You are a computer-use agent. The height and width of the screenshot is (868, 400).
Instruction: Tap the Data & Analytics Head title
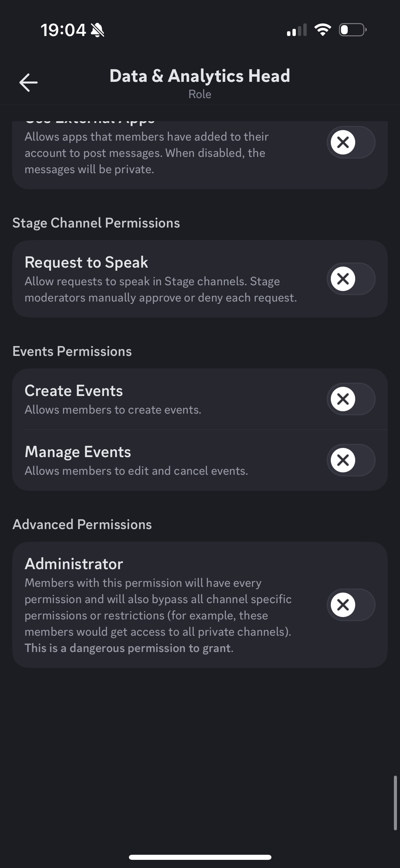pyautogui.click(x=199, y=76)
